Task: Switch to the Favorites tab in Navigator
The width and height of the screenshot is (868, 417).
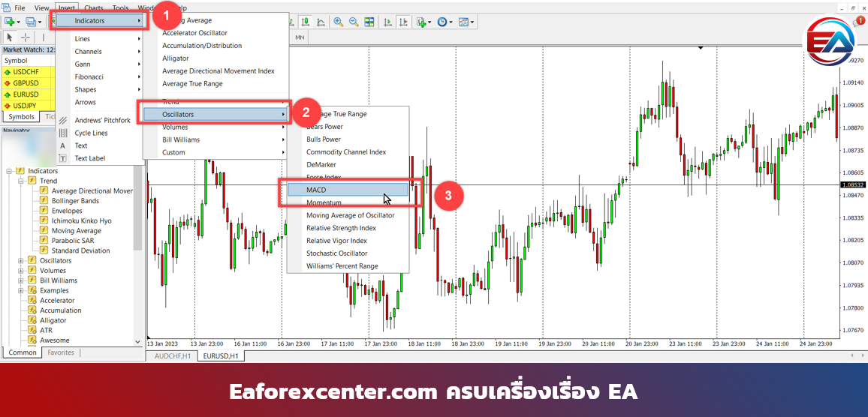Action: (61, 352)
